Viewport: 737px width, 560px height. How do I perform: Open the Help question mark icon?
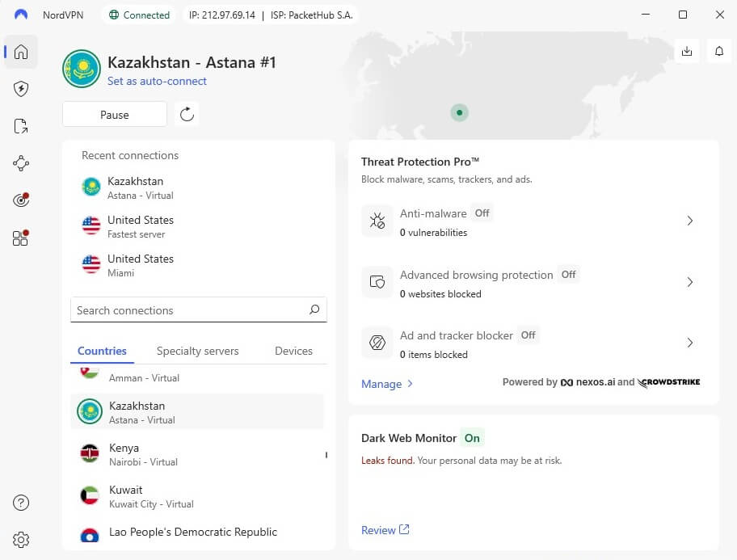point(21,503)
